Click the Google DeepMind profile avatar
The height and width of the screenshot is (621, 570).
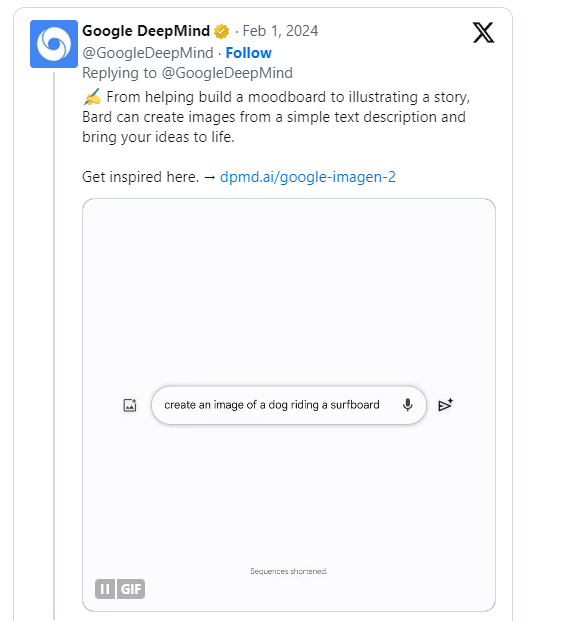(54, 44)
